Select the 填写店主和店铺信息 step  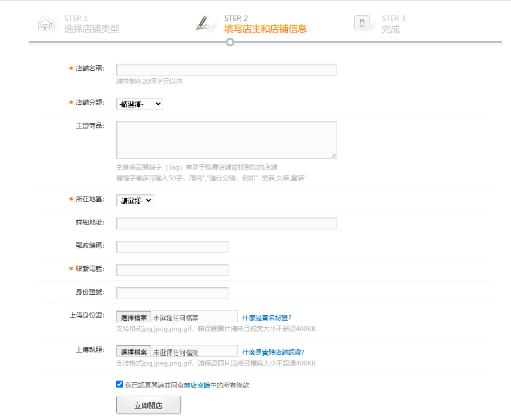click(x=265, y=29)
